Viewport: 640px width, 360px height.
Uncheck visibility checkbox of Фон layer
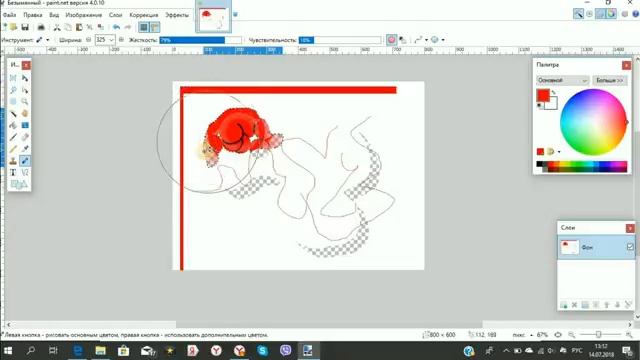tap(630, 247)
